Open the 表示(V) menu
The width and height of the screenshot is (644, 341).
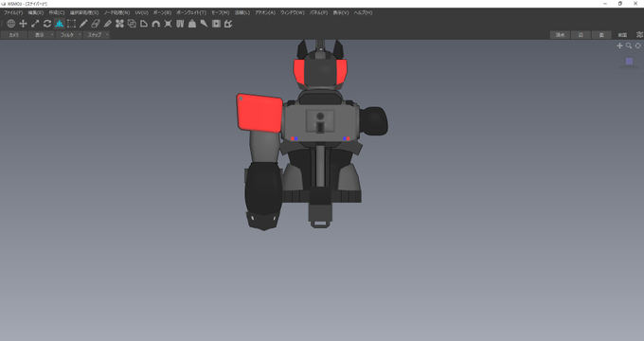[341, 12]
